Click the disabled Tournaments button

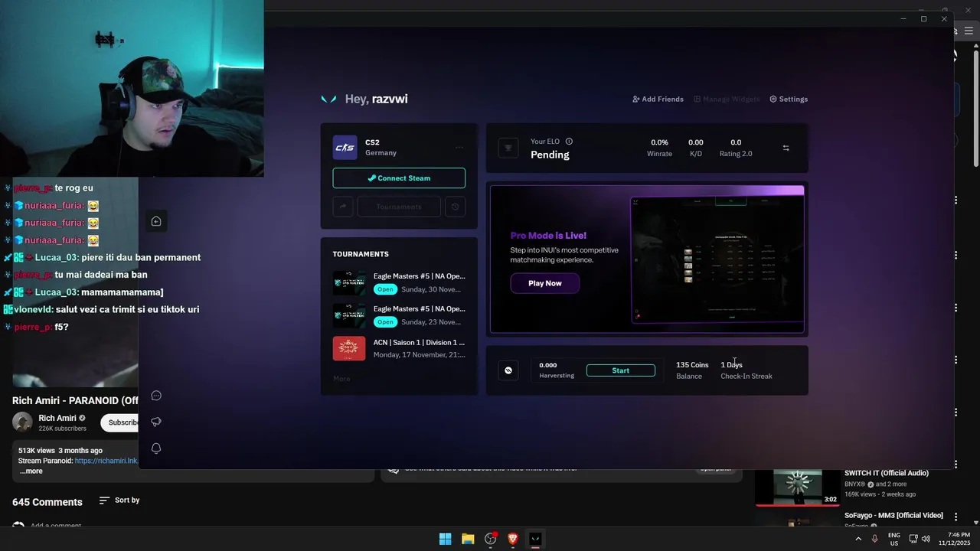tap(399, 207)
